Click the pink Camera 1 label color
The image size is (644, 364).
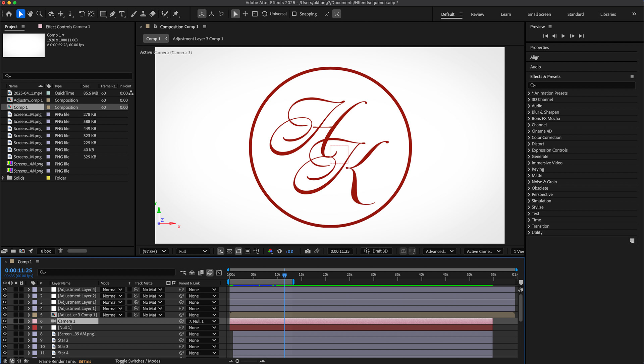[35, 321]
